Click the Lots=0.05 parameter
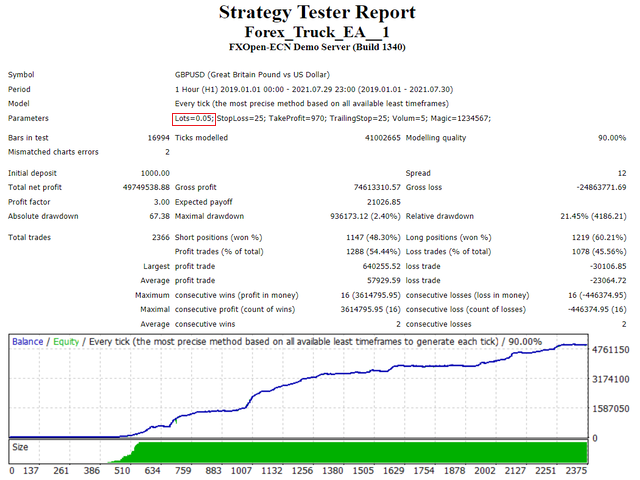 tap(194, 119)
